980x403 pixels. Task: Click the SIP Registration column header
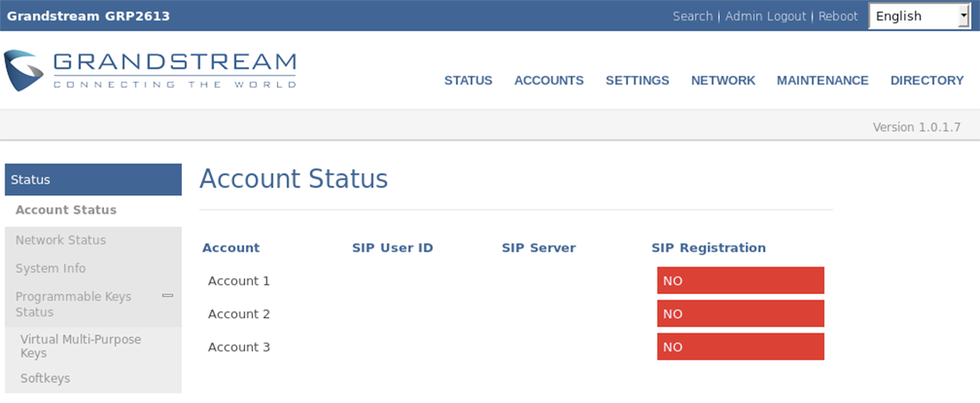[708, 248]
